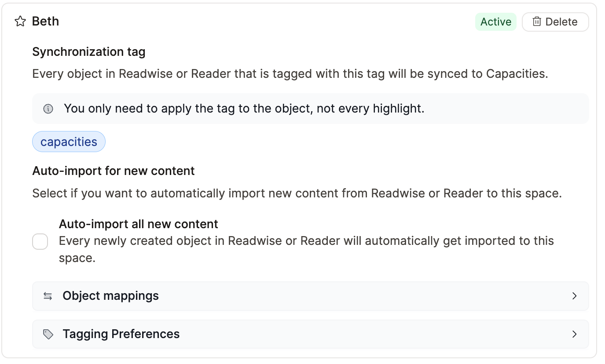Click the Tagging Preferences tag icon

coord(48,335)
